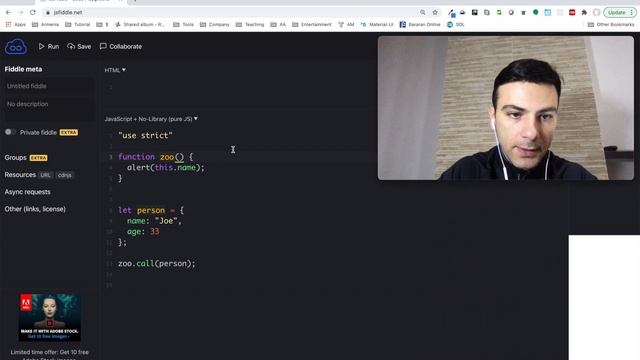Open the Groups section
This screenshot has width=640, height=360.
point(16,158)
